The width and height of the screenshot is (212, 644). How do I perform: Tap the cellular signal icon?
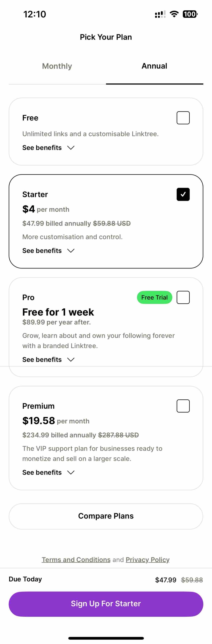(160, 14)
